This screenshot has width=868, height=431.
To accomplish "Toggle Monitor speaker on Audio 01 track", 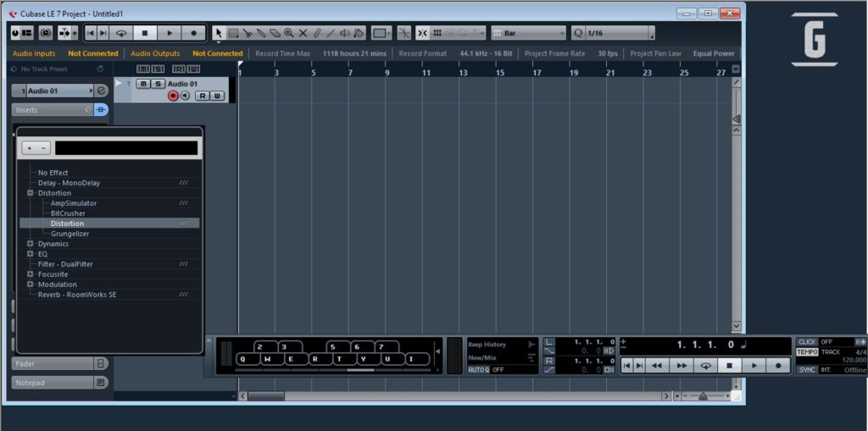I will click(185, 96).
